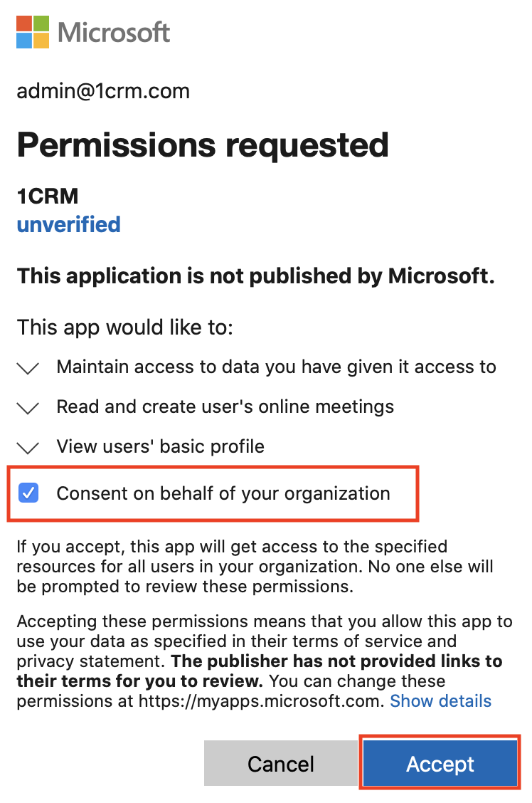Uncheck the organization consent checkbox
The height and width of the screenshot is (803, 532).
tap(28, 493)
